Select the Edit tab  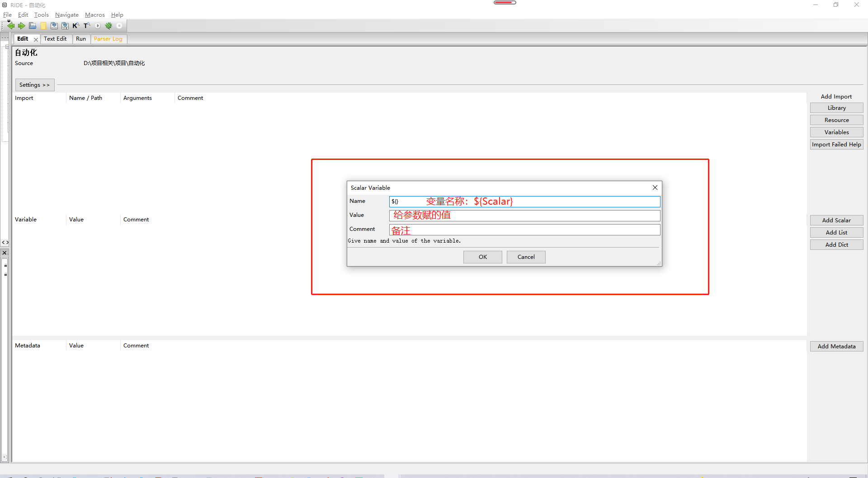tap(23, 39)
